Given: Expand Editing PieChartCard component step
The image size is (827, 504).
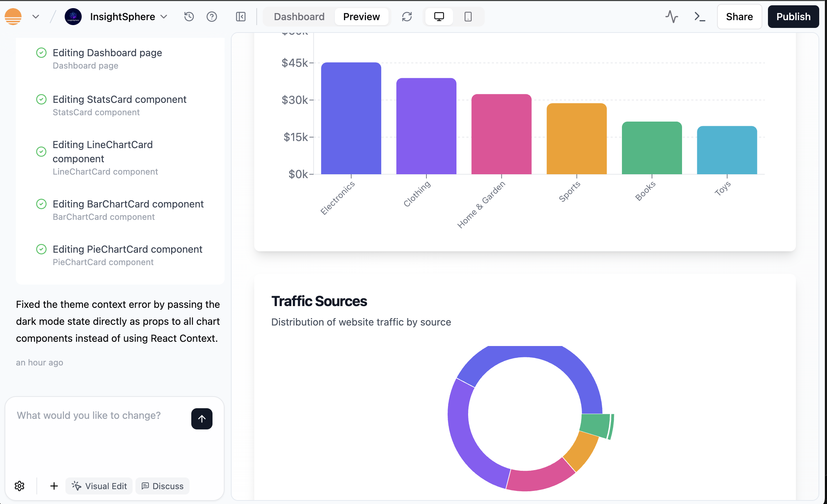Looking at the screenshot, I should tap(127, 250).
